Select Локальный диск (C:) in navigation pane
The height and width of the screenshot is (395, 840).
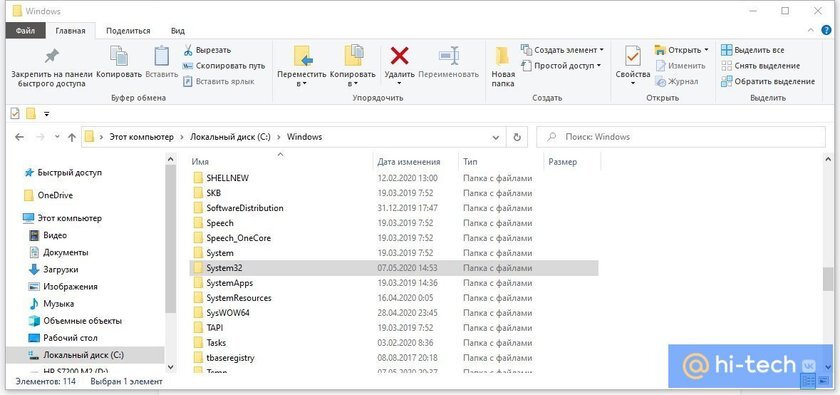(86, 355)
